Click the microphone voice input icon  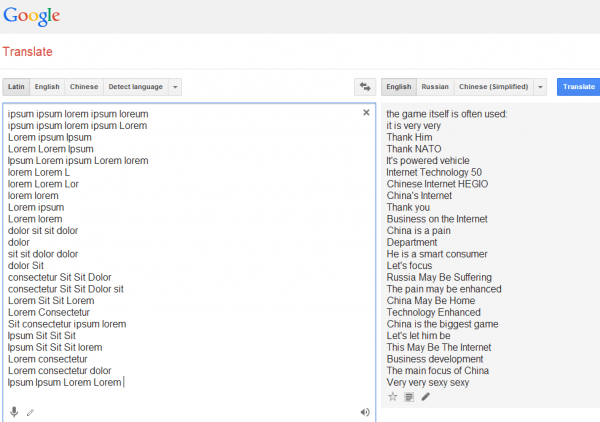[x=14, y=411]
